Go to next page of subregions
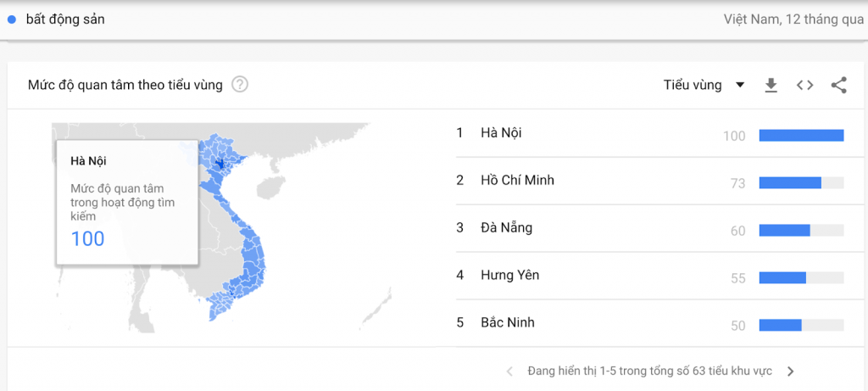Image resolution: width=868 pixels, height=391 pixels. pyautogui.click(x=791, y=371)
